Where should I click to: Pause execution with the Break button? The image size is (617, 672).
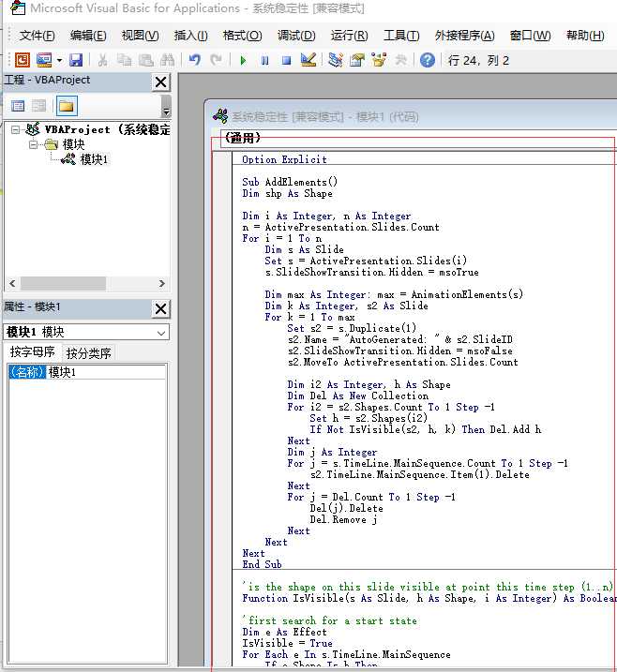265,60
